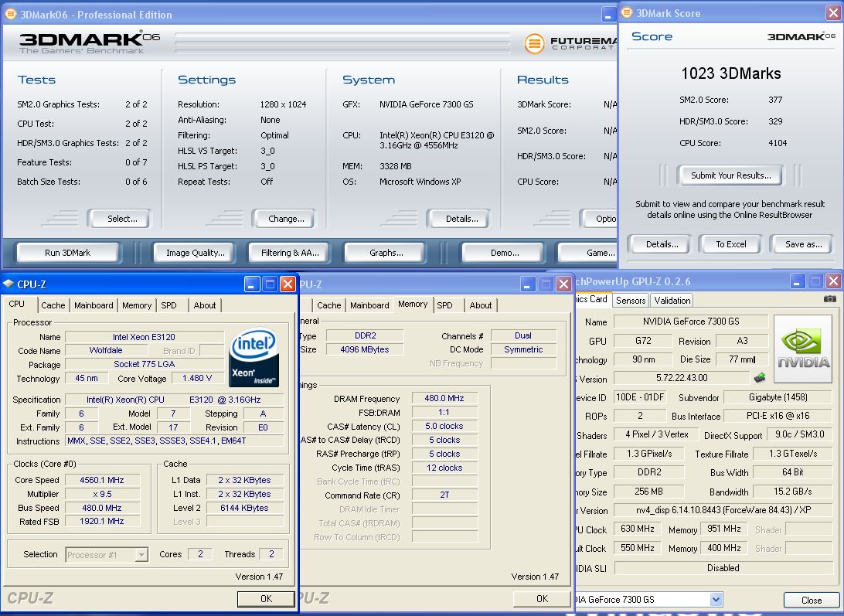844x616 pixels.
Task: Click the 1023 3DMarks score text
Action: click(730, 73)
